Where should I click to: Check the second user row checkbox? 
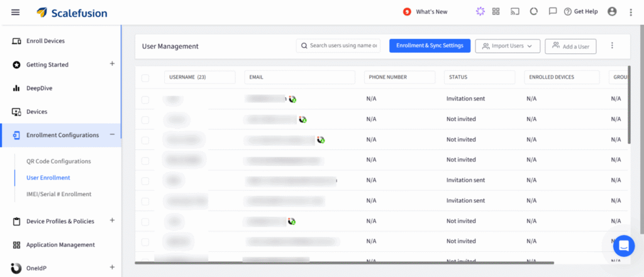click(x=145, y=120)
